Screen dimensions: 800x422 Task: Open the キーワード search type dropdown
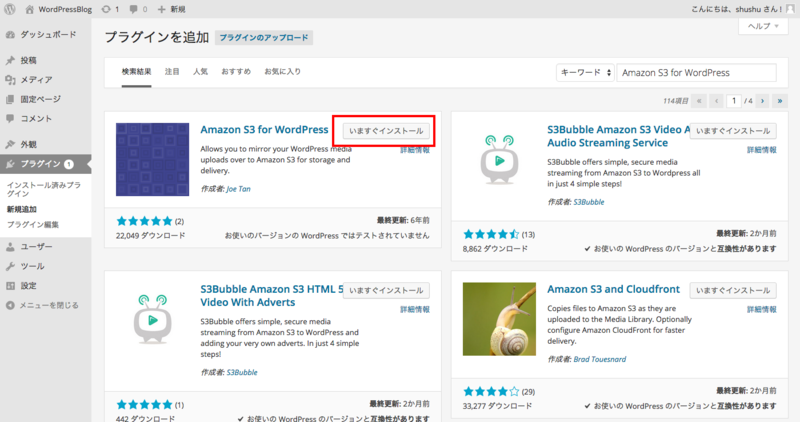[585, 72]
